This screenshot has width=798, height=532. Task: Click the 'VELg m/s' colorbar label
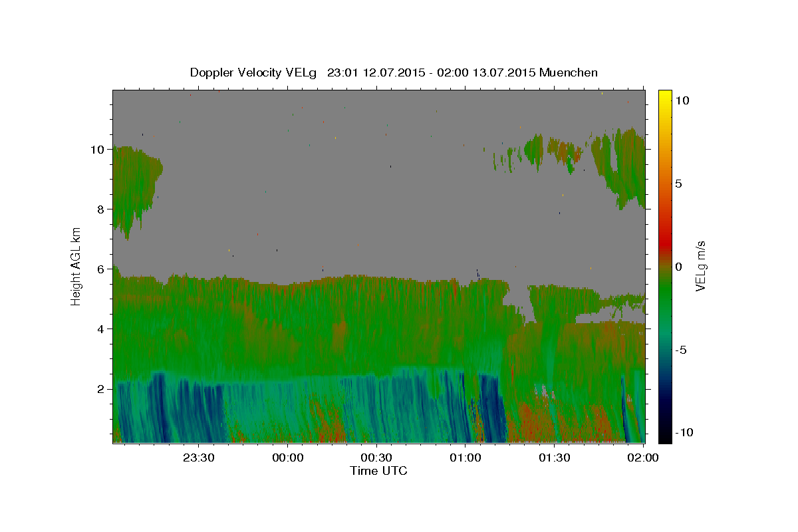(x=700, y=266)
